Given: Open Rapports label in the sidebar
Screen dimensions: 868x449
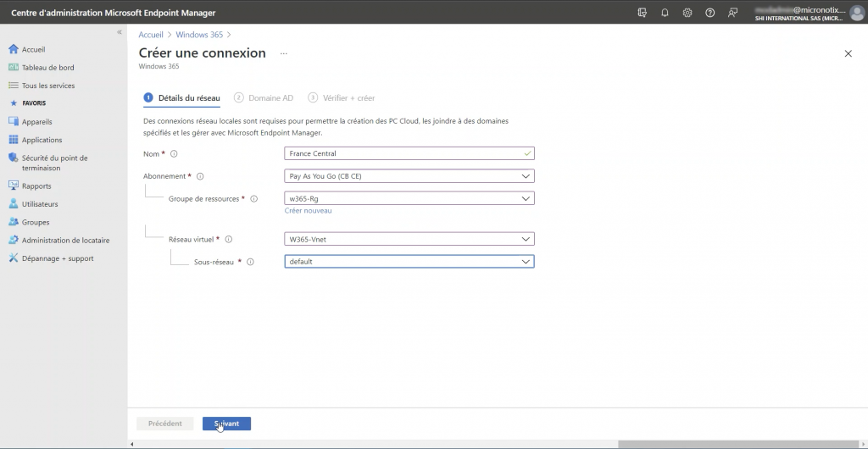Looking at the screenshot, I should 36,186.
